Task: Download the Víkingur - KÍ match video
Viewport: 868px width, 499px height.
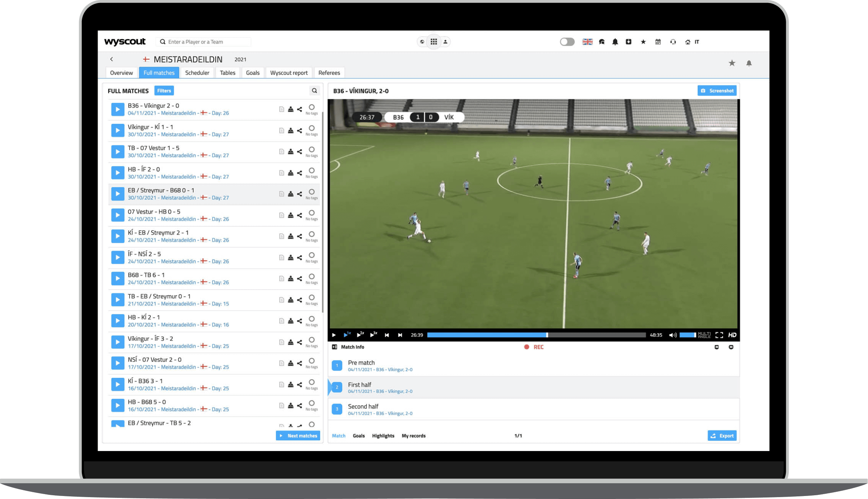Action: [290, 130]
